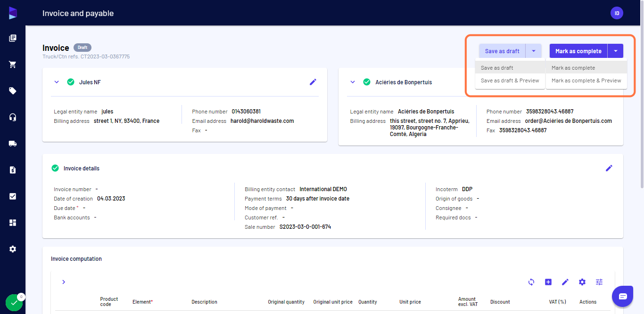Click the green checkmark status badge

(14, 303)
